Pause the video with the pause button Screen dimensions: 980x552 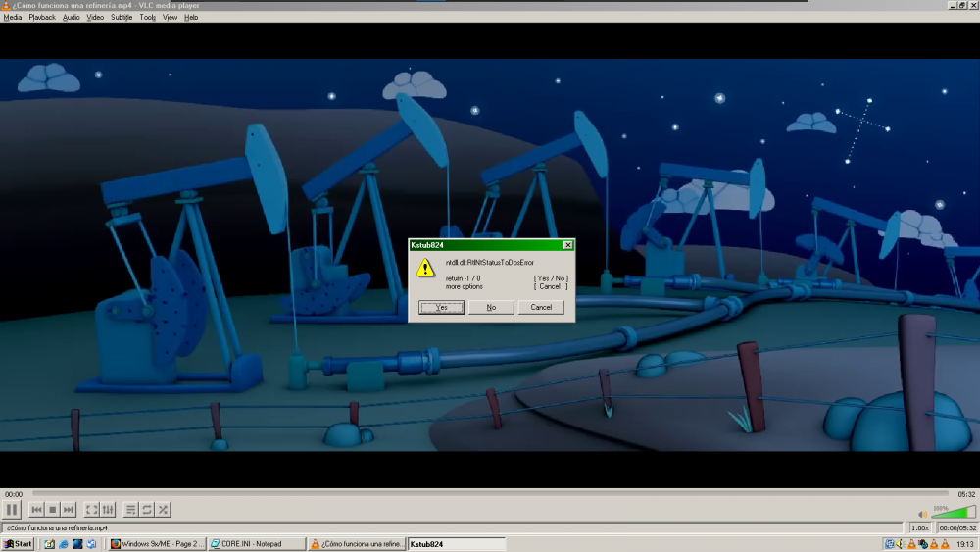pyautogui.click(x=12, y=510)
